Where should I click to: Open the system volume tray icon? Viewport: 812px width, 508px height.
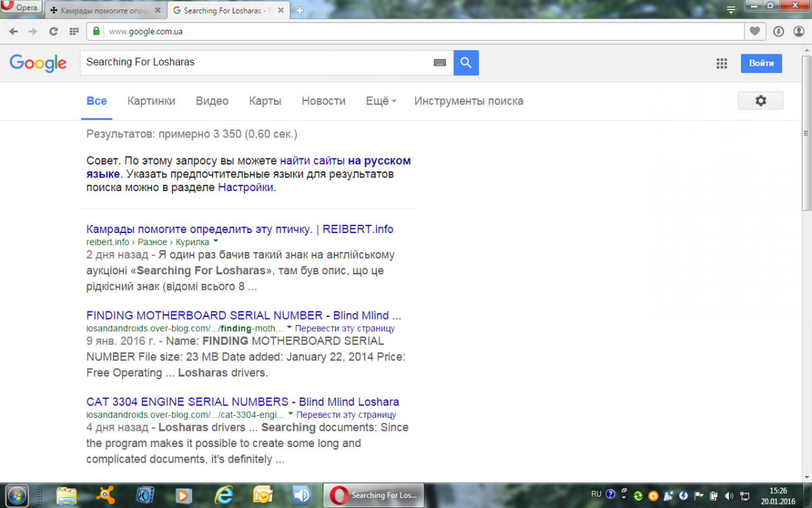tap(729, 495)
